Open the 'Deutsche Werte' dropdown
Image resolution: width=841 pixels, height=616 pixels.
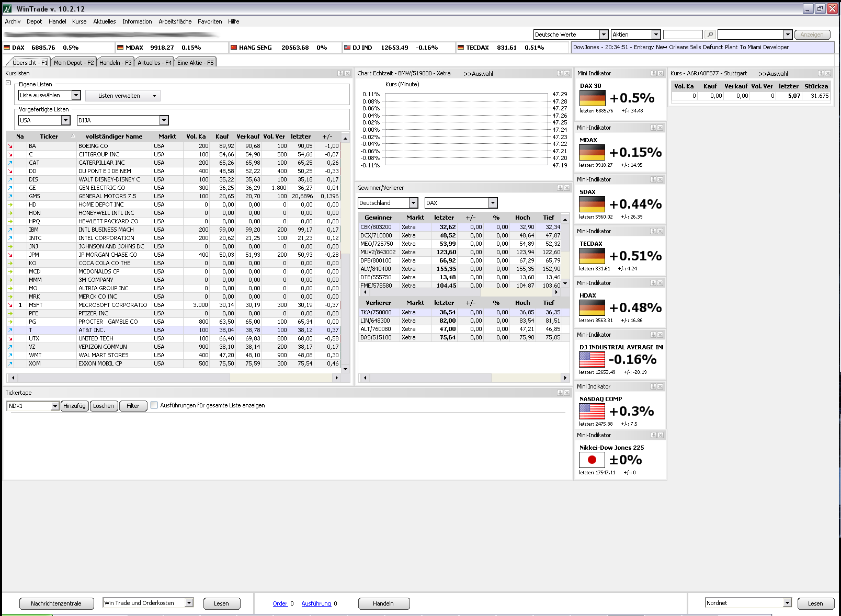[604, 35]
